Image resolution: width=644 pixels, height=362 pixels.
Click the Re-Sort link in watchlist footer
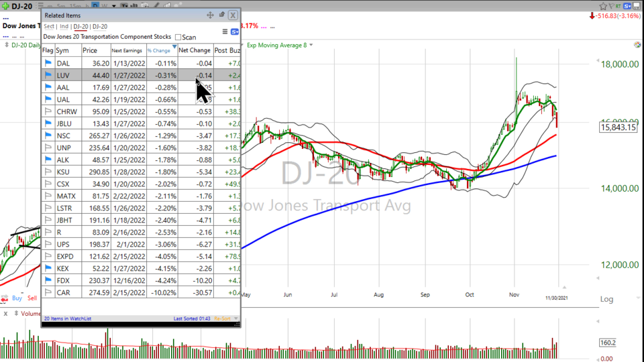click(221, 318)
